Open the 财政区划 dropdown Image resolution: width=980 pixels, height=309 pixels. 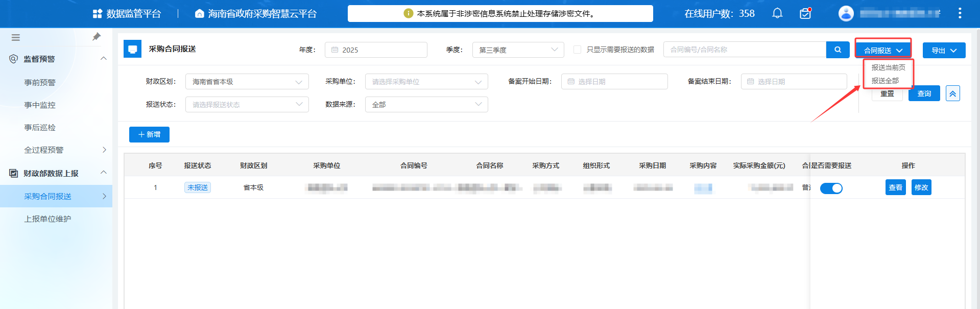pyautogui.click(x=247, y=82)
